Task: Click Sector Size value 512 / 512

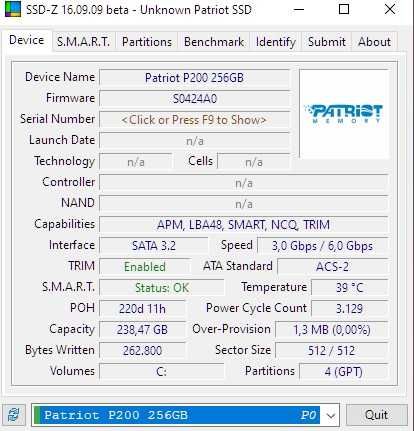Action: [x=332, y=351]
